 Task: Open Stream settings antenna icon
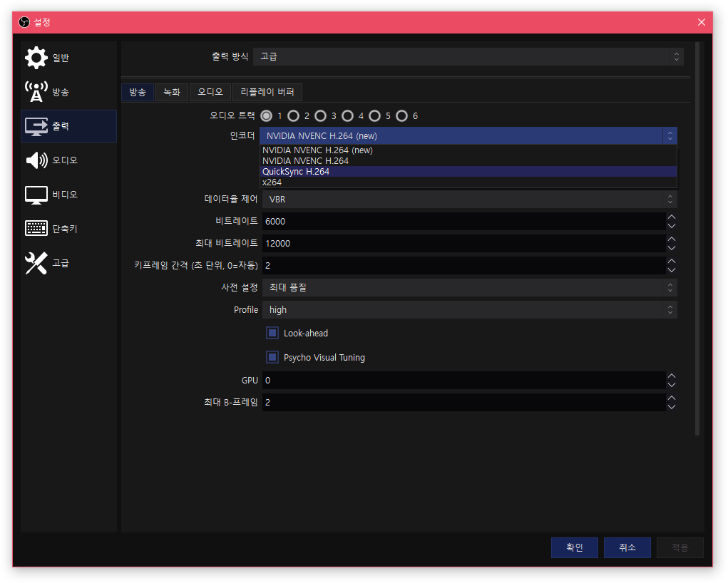(x=36, y=92)
